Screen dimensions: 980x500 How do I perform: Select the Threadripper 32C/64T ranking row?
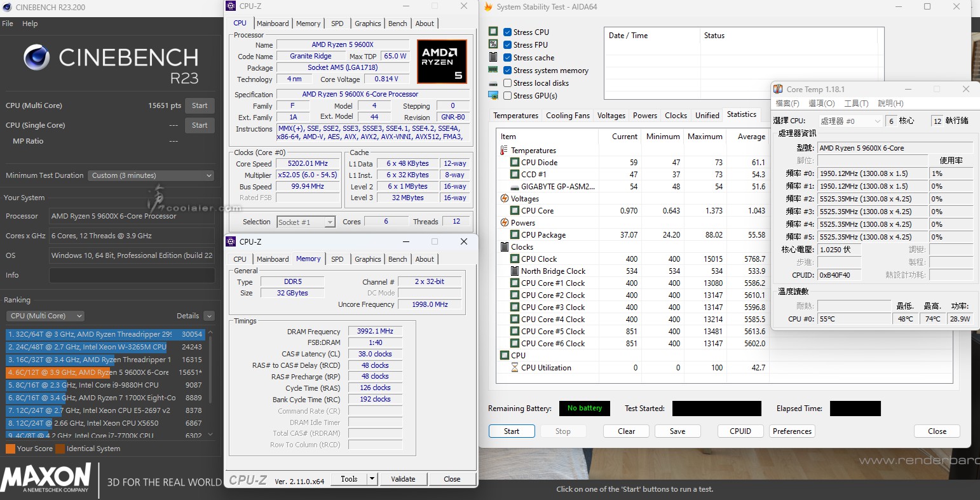coord(105,334)
